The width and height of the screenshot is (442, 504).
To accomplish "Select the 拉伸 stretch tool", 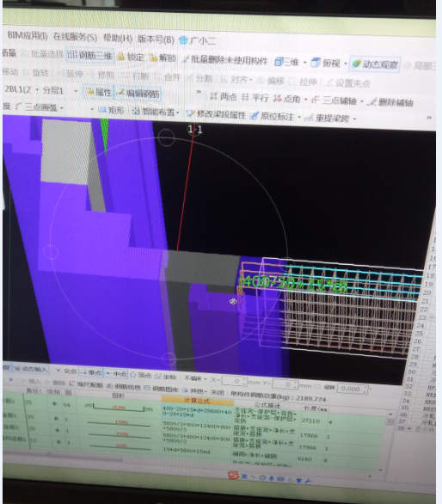I will tap(304, 82).
